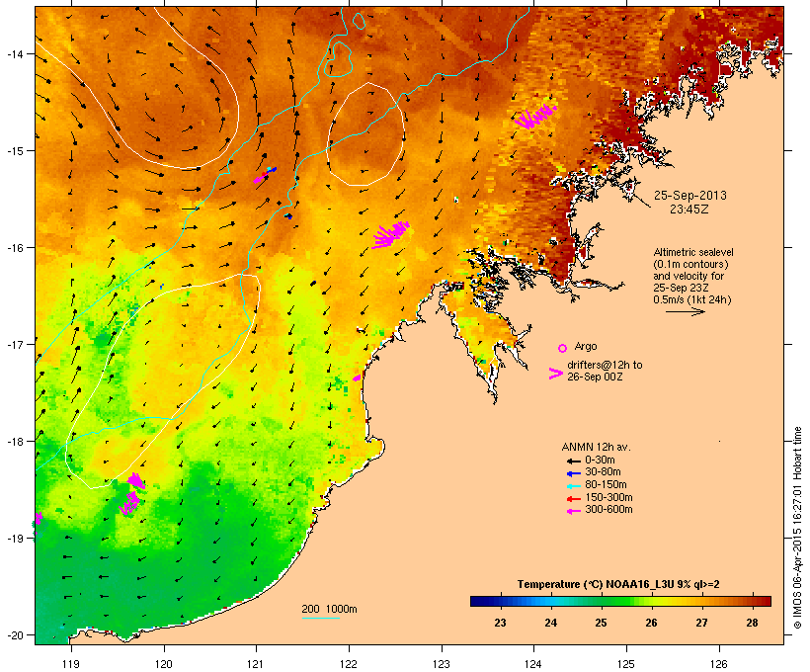Click the longitude axis label 125

coord(626,664)
